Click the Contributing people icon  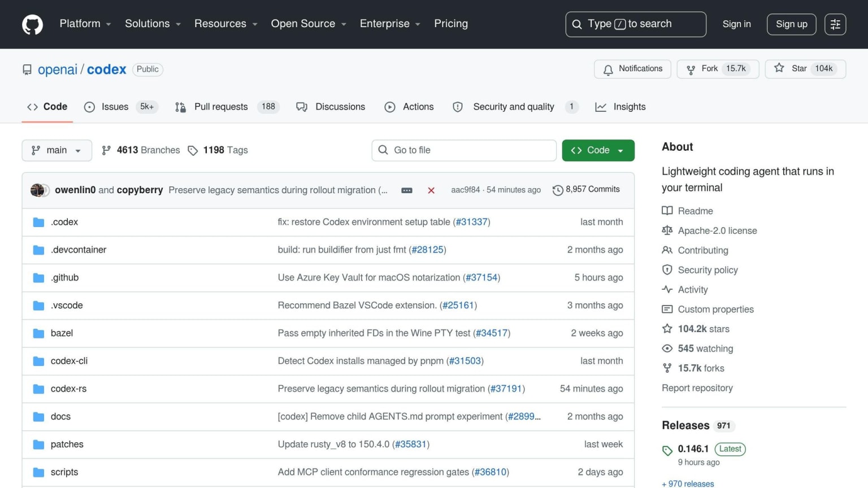pyautogui.click(x=667, y=250)
